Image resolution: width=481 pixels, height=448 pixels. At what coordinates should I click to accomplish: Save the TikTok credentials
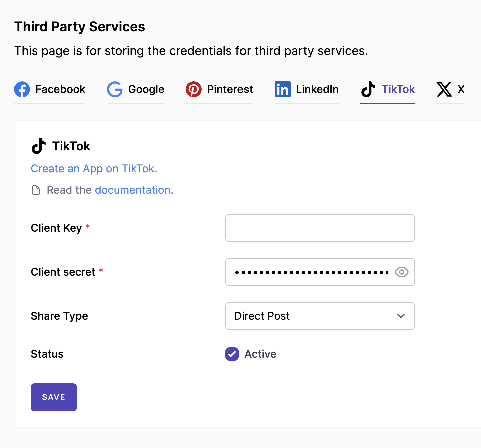(x=54, y=397)
